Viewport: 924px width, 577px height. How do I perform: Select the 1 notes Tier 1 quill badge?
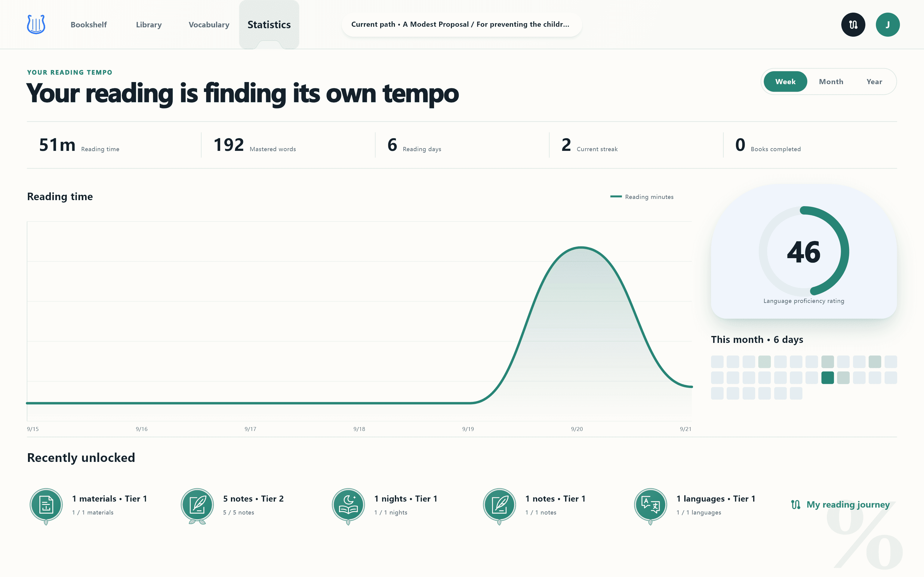pos(499,505)
